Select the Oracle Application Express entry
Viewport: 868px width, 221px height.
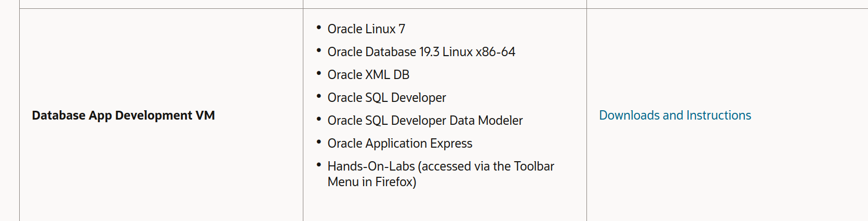[x=399, y=144]
